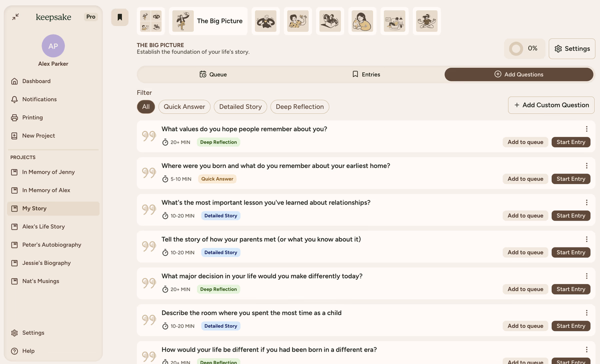Open three-dot menu for childhood room question
Image resolution: width=600 pixels, height=364 pixels.
(586, 313)
